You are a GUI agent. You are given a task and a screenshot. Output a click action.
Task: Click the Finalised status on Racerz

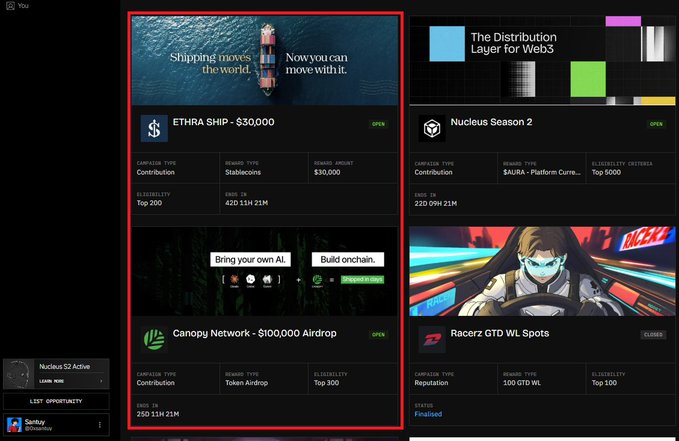pyautogui.click(x=428, y=414)
